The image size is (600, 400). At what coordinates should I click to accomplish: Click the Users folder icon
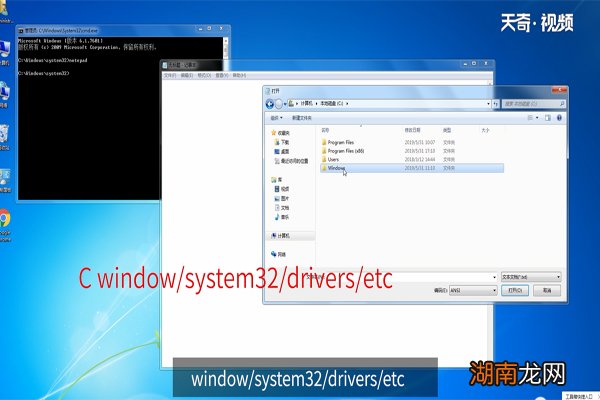coord(324,159)
